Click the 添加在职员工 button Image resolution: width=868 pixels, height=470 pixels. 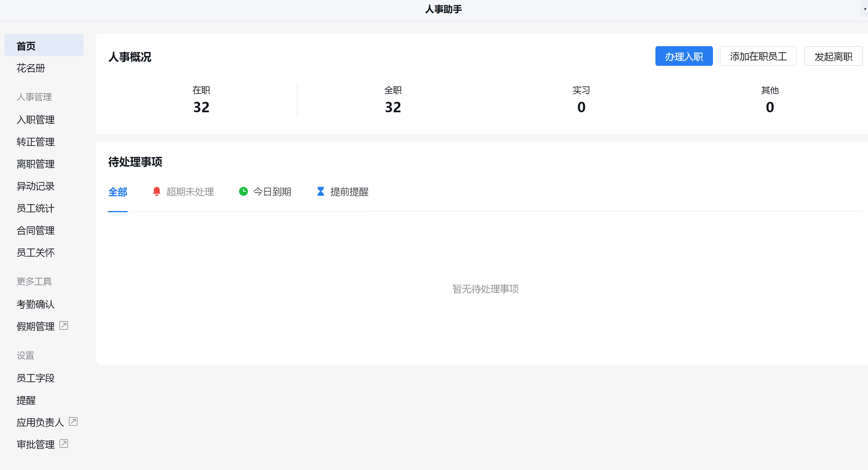point(758,56)
